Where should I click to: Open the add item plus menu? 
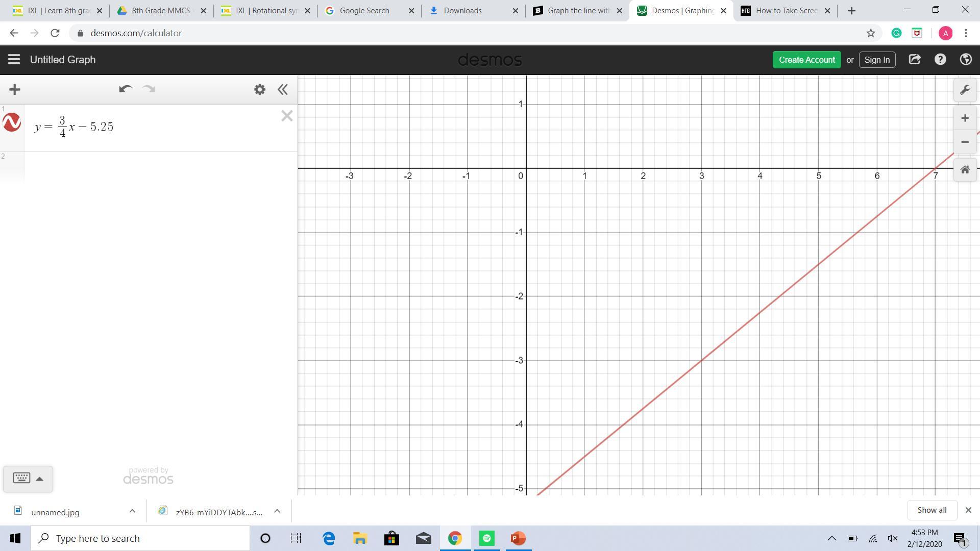(x=15, y=90)
